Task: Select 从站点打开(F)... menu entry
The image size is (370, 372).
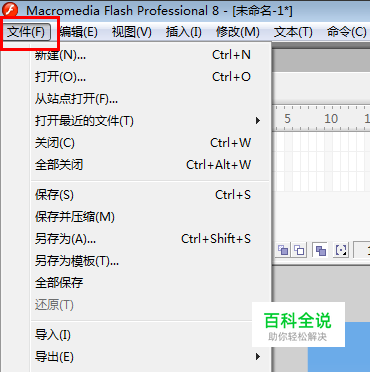Action: pos(150,99)
